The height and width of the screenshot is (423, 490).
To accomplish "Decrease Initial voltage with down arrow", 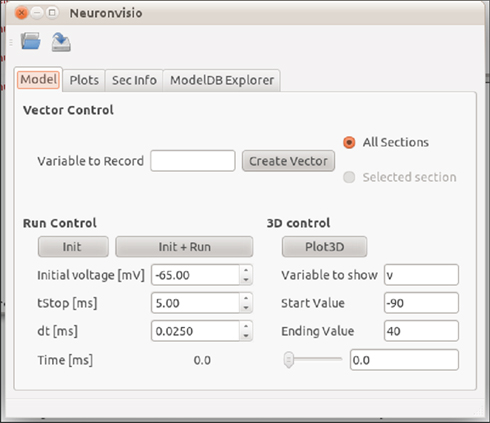I will [246, 280].
